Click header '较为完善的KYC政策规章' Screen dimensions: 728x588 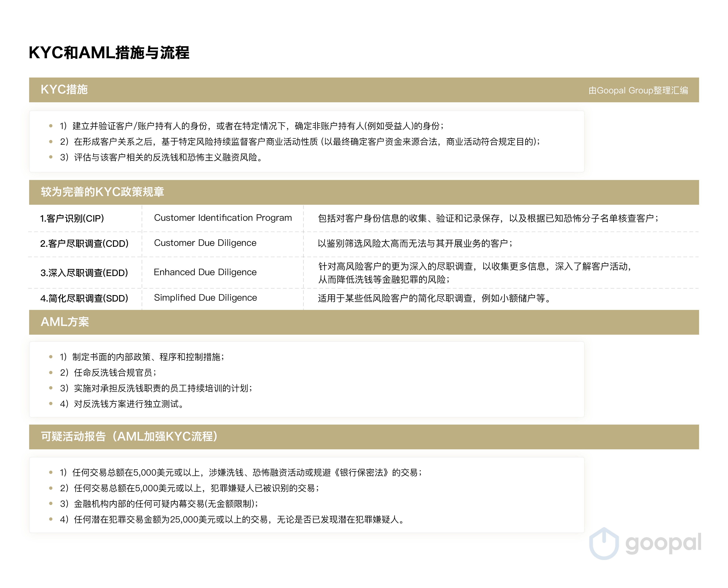(364, 192)
